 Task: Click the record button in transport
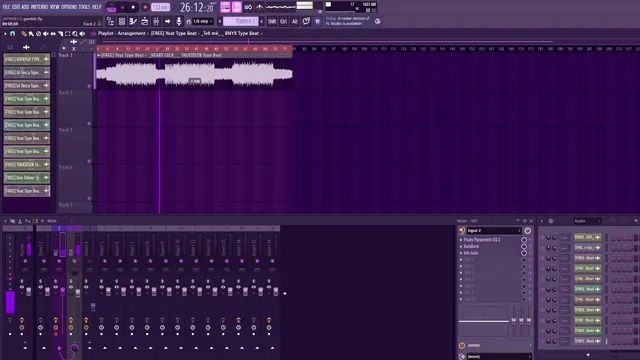(x=145, y=7)
